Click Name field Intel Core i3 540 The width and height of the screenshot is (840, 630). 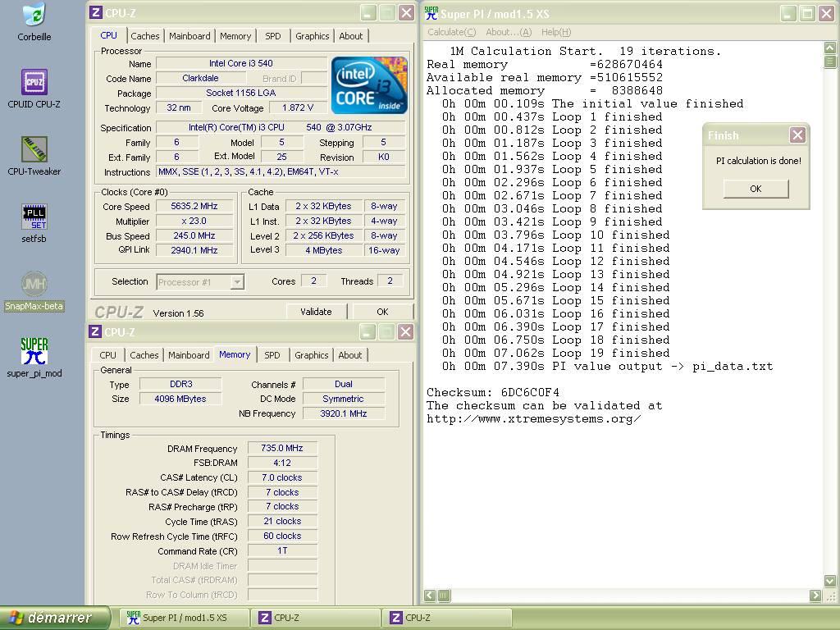241,63
